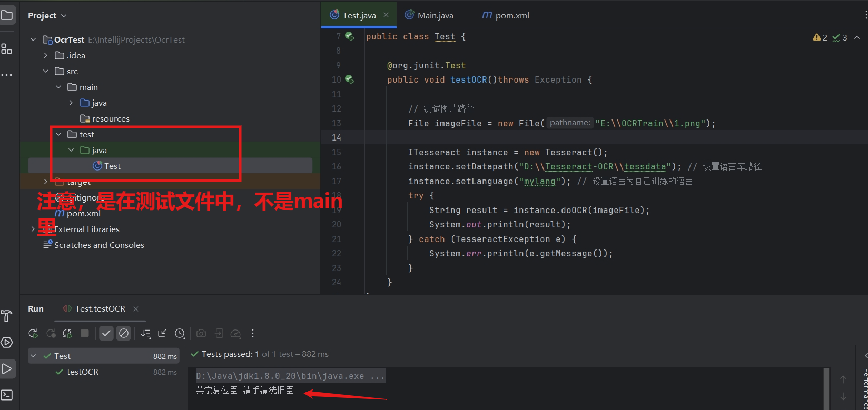Close the Test.java editor tab
Screen dimensions: 868x410
tap(386, 15)
